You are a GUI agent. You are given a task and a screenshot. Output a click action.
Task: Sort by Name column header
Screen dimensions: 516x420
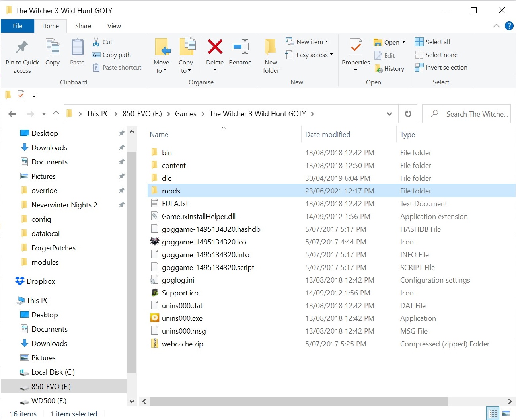(159, 134)
